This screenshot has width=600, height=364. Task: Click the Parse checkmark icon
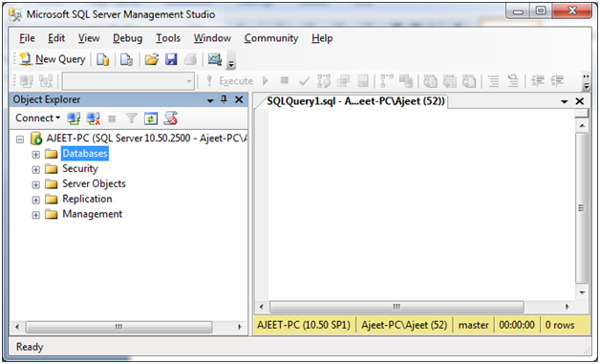(304, 81)
